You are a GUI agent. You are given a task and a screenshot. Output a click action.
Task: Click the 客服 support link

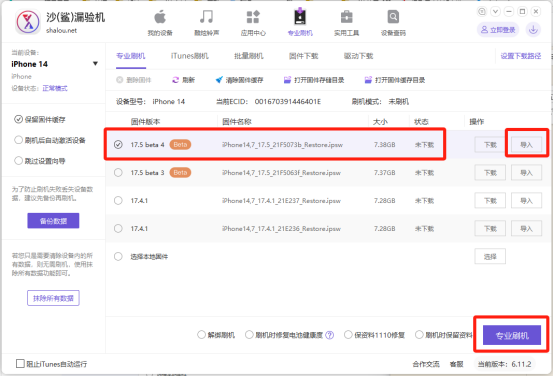[x=456, y=364]
